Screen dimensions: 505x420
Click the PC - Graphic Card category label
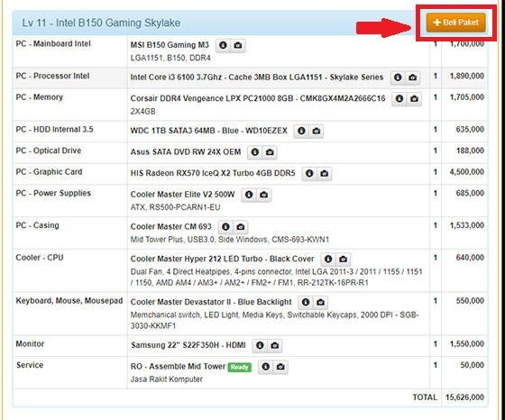49,172
